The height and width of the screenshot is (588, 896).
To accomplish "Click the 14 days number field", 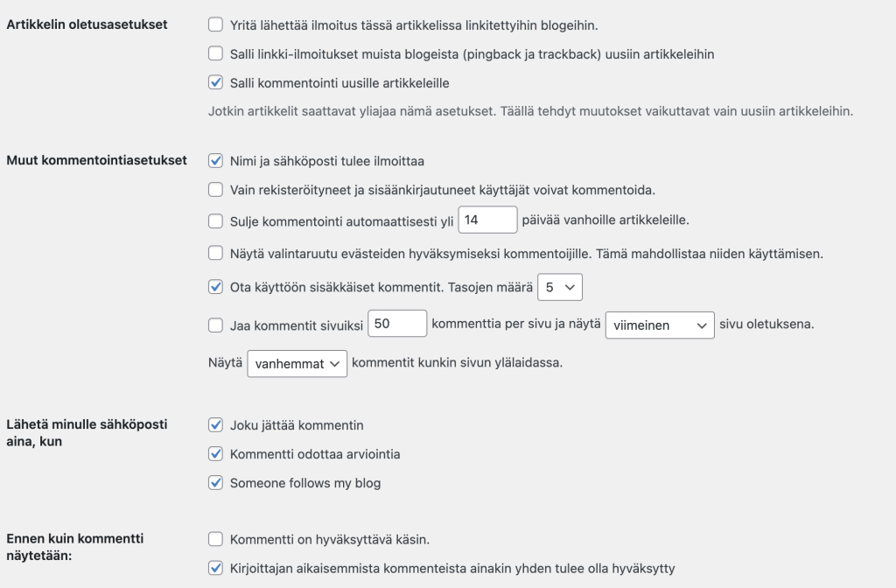I will 487,220.
